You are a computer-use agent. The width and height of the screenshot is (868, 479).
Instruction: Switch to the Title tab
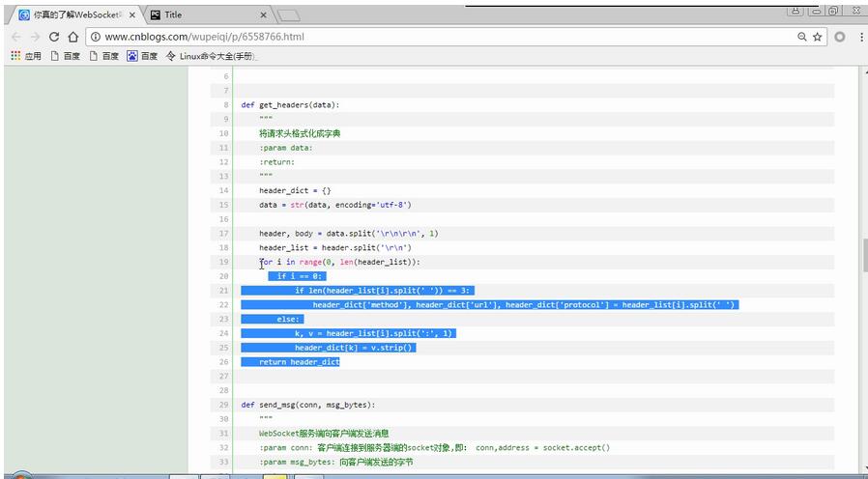tap(209, 14)
